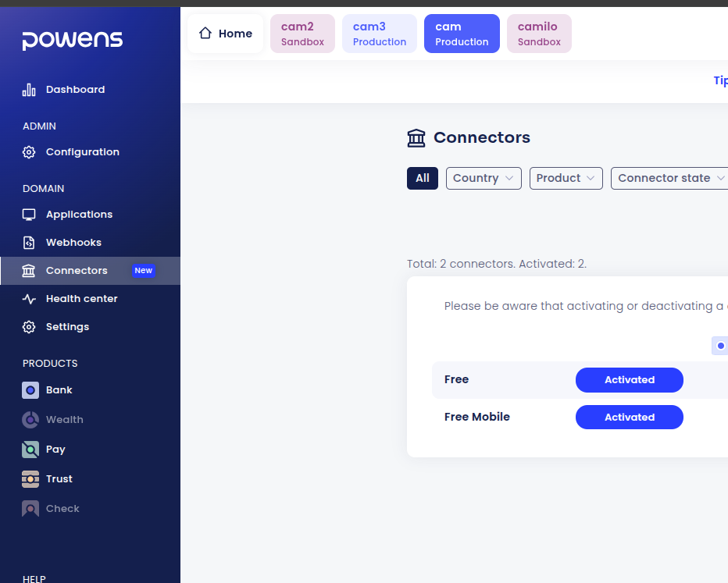Click the Webhooks file icon

pyautogui.click(x=29, y=243)
